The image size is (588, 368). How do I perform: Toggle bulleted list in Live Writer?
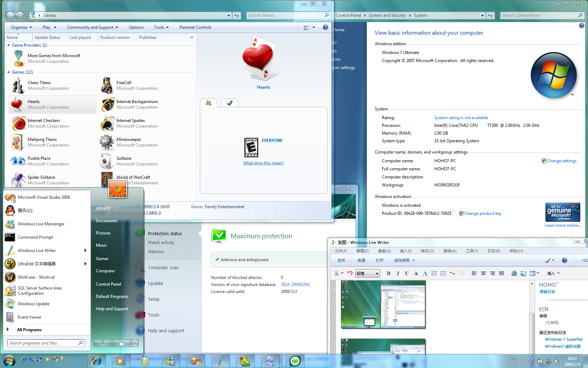click(x=443, y=273)
